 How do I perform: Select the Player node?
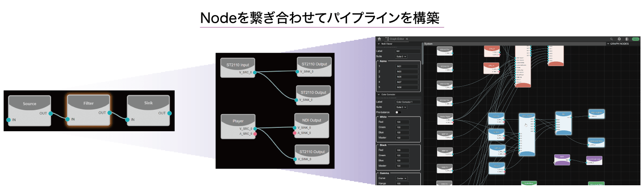(x=238, y=126)
